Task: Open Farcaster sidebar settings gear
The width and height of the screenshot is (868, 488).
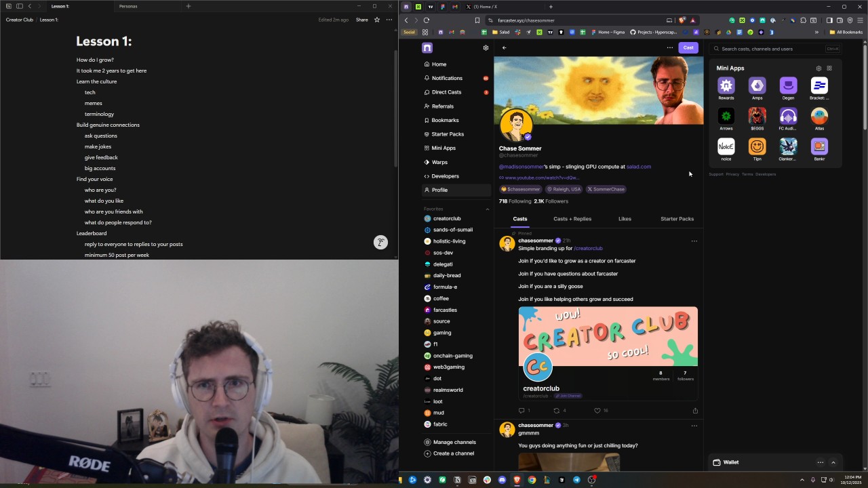Action: point(486,48)
